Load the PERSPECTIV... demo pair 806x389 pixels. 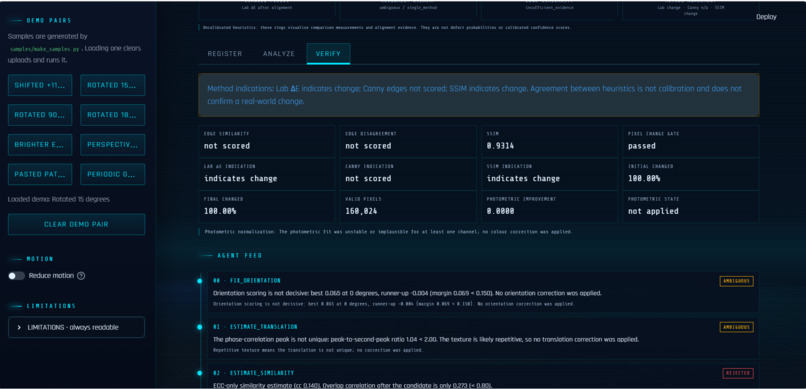112,145
